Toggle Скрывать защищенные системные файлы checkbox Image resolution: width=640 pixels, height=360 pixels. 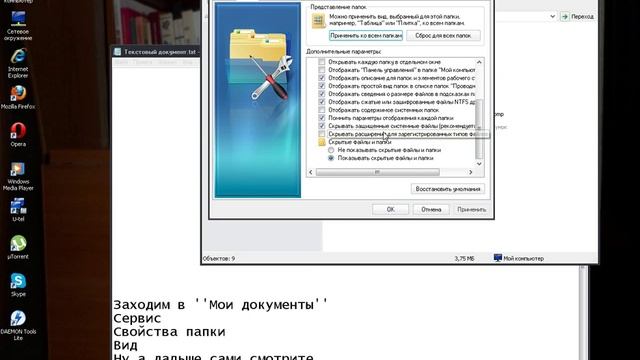[x=322, y=126]
